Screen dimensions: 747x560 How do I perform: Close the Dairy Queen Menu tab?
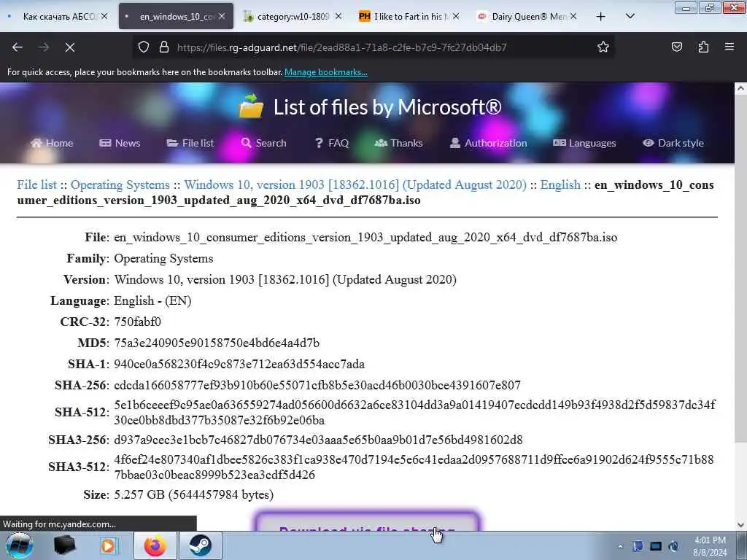pyautogui.click(x=573, y=16)
